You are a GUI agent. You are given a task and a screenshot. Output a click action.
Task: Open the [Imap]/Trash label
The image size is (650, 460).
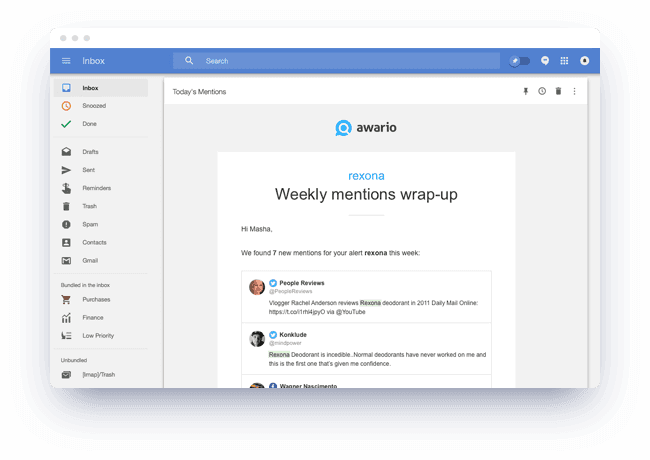pyautogui.click(x=99, y=375)
